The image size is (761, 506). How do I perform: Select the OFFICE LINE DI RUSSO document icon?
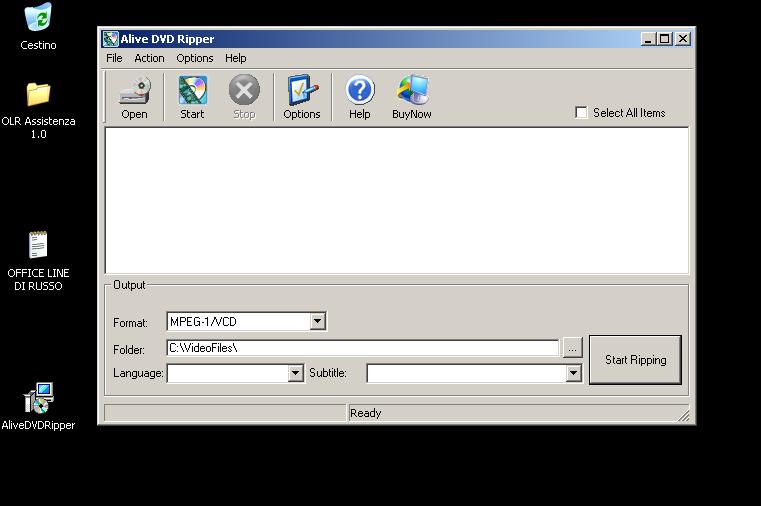[x=38, y=245]
